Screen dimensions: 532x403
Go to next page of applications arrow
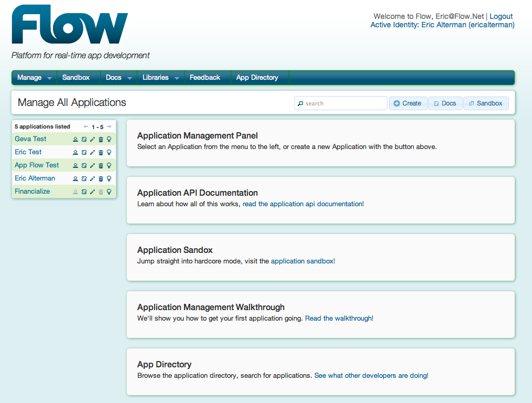(x=109, y=126)
